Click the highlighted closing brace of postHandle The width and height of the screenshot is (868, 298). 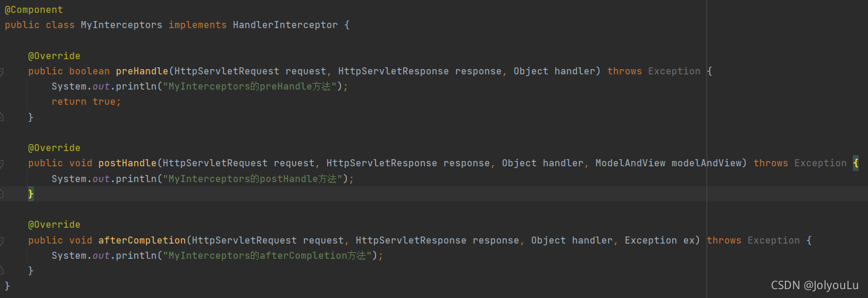(31, 194)
